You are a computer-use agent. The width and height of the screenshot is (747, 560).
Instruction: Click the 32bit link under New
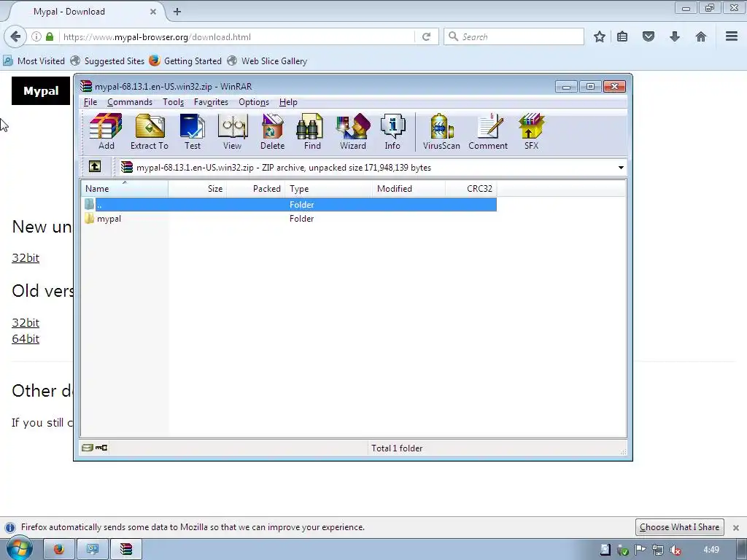pyautogui.click(x=26, y=257)
